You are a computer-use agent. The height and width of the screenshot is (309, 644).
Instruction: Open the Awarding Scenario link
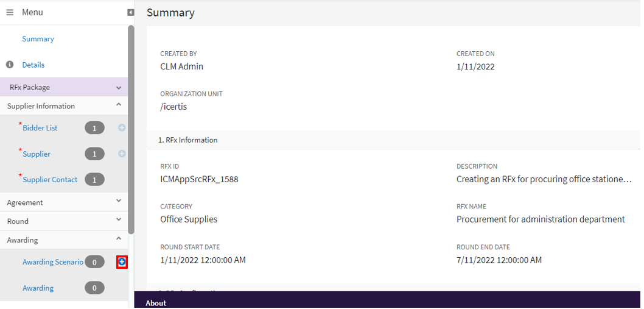tap(53, 262)
